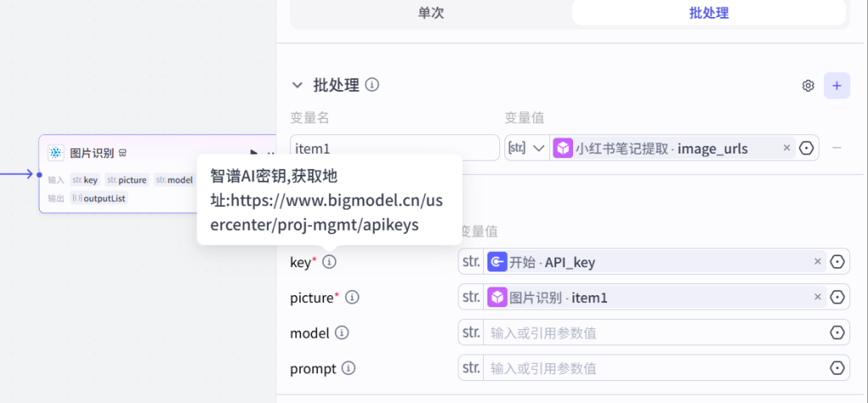This screenshot has height=403, width=868.
Task: Select the 图片识别 node icon on canvas
Action: coord(56,153)
